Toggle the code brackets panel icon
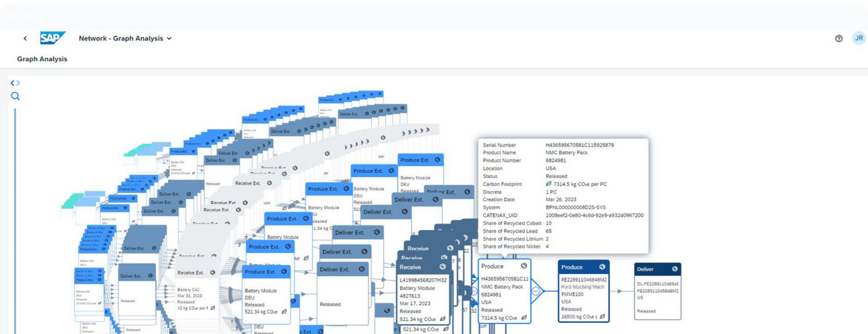868x334 pixels. [15, 83]
